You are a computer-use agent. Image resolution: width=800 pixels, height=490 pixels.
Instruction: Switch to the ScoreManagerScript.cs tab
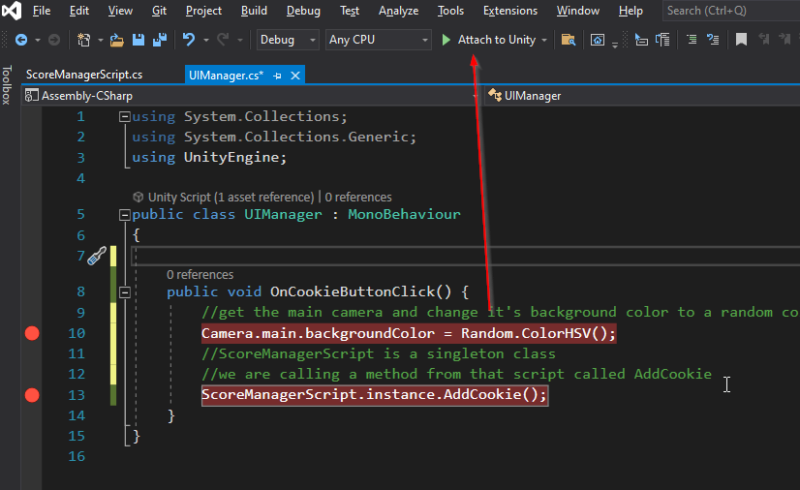tap(85, 75)
